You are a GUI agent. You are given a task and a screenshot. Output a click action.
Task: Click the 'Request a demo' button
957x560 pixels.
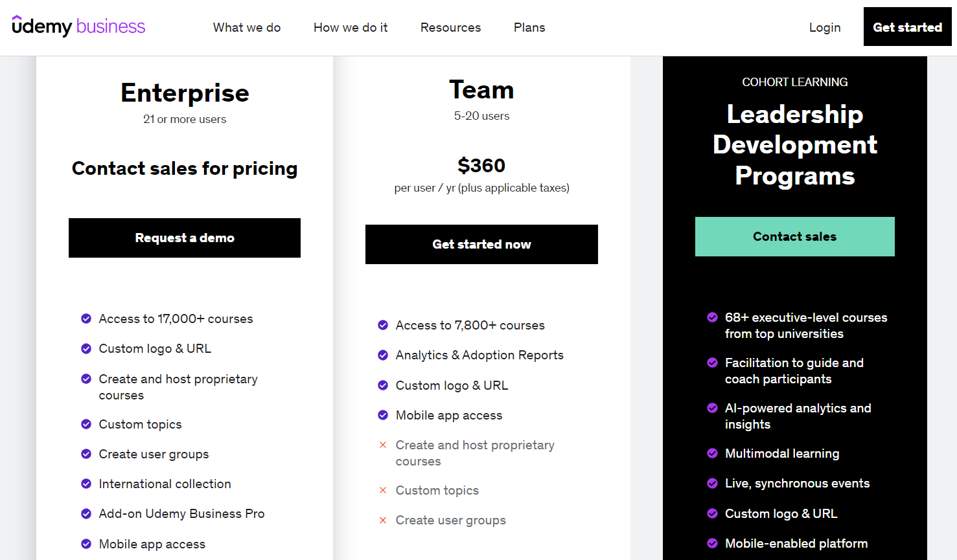[x=185, y=238]
